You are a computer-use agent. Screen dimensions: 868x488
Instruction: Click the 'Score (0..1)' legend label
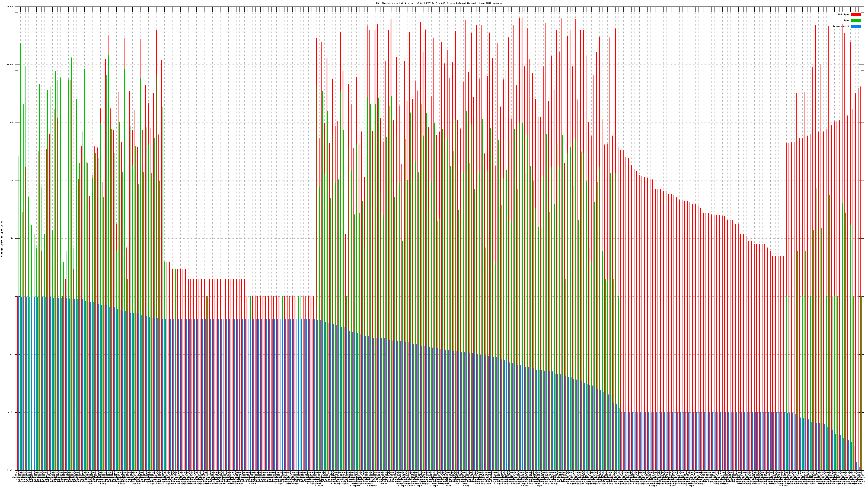pos(841,26)
